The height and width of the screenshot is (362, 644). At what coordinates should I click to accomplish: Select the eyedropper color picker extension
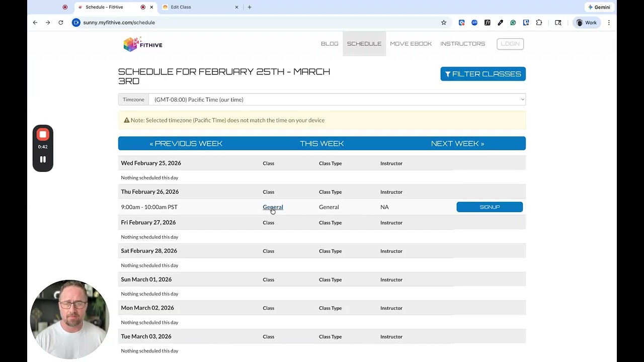500,23
